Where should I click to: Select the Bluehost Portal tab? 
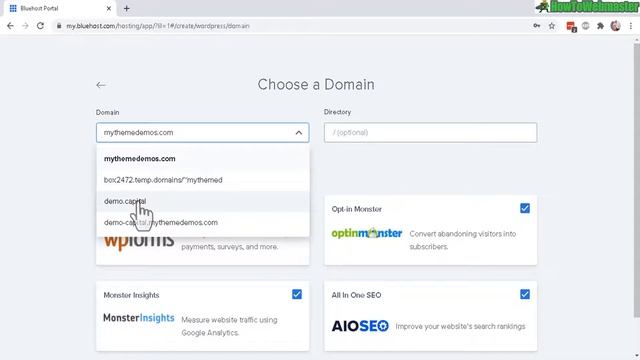60,8
